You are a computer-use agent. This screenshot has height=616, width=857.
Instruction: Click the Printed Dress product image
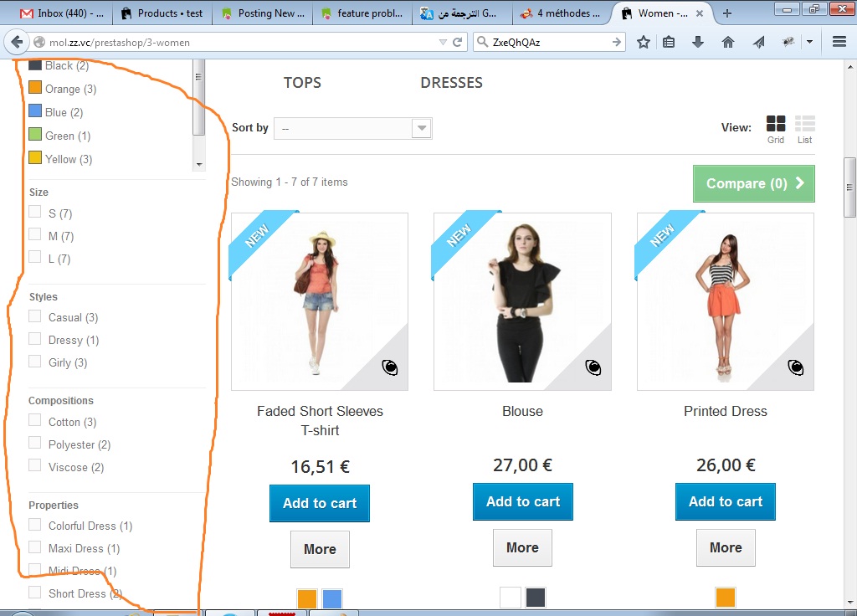(726, 301)
